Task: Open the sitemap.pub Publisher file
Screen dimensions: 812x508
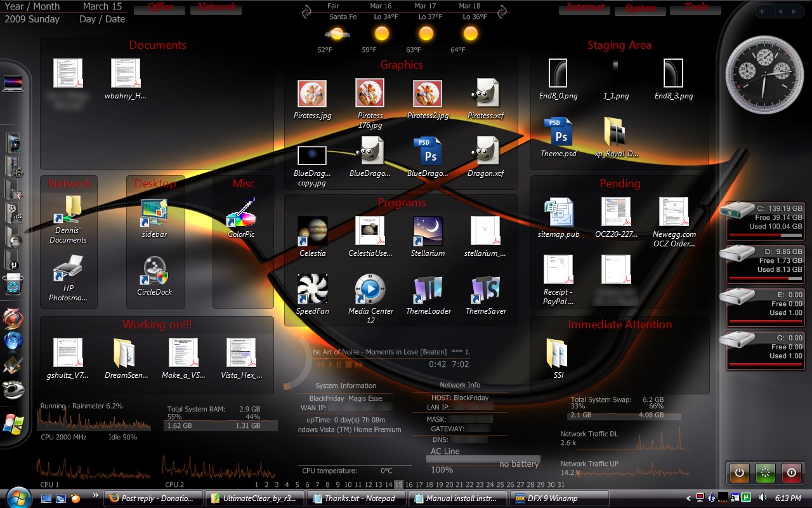Action: point(558,217)
